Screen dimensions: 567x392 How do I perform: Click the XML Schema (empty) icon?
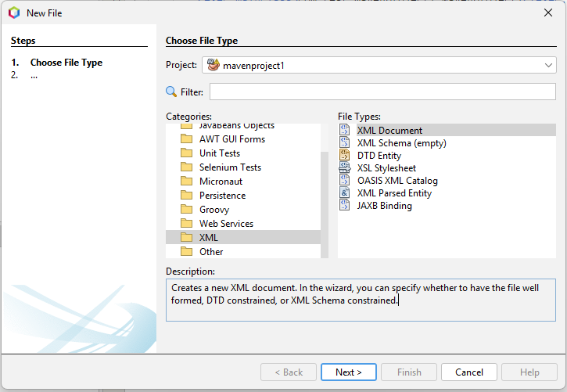pyautogui.click(x=344, y=143)
